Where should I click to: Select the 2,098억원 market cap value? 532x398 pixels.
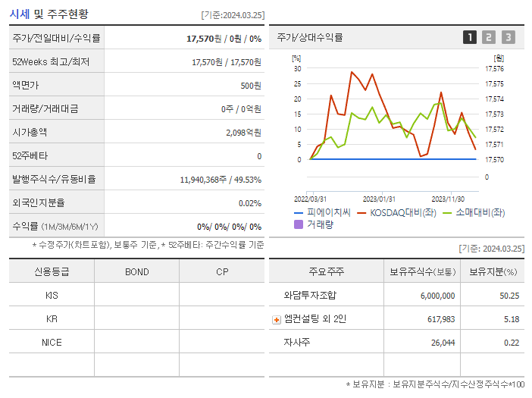(x=243, y=133)
